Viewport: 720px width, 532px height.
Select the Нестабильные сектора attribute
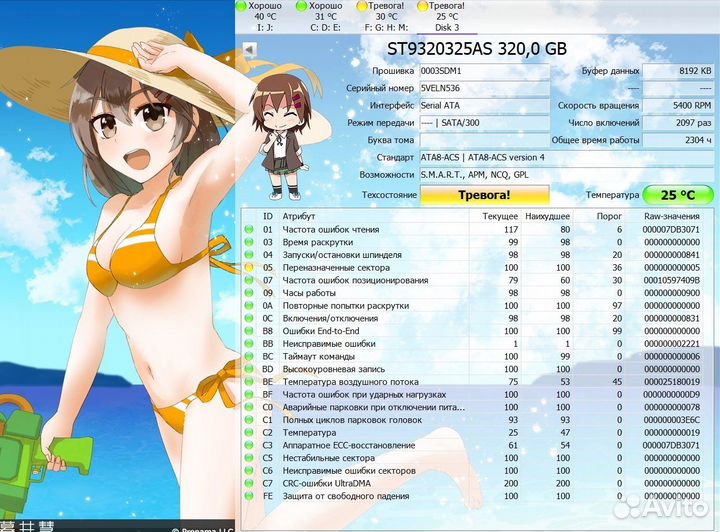[x=328, y=458]
